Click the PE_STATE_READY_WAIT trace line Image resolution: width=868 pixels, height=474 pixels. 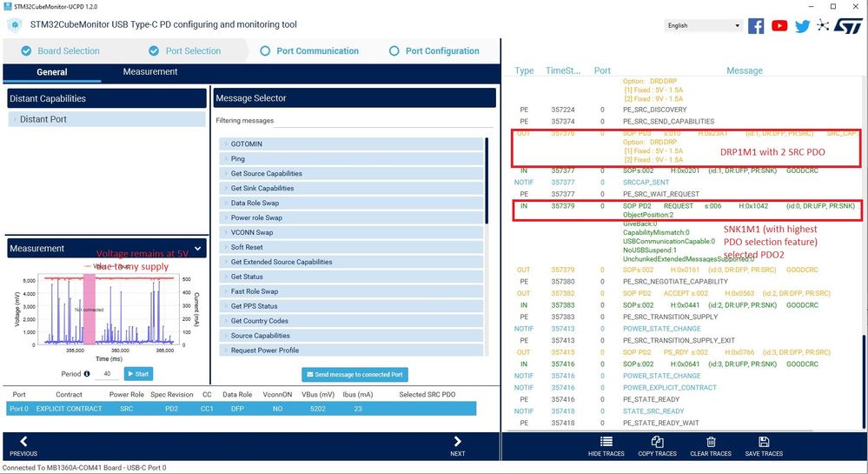(660, 423)
